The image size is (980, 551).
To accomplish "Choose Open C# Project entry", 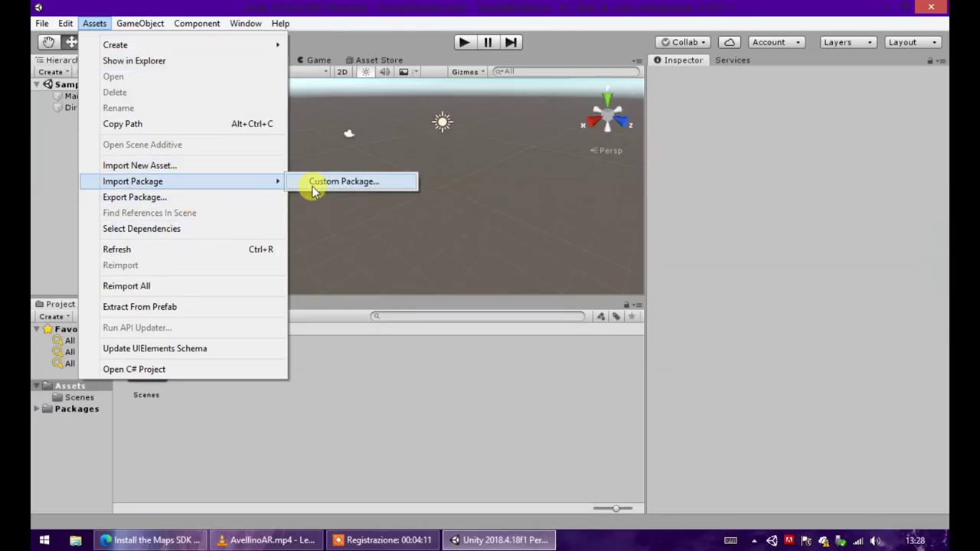I will point(184,369).
